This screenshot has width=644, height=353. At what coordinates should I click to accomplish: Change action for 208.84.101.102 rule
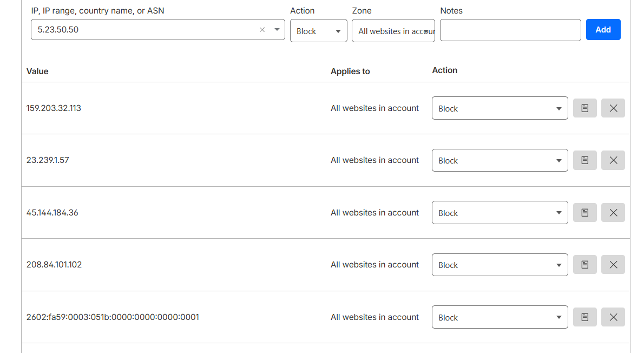[500, 265]
